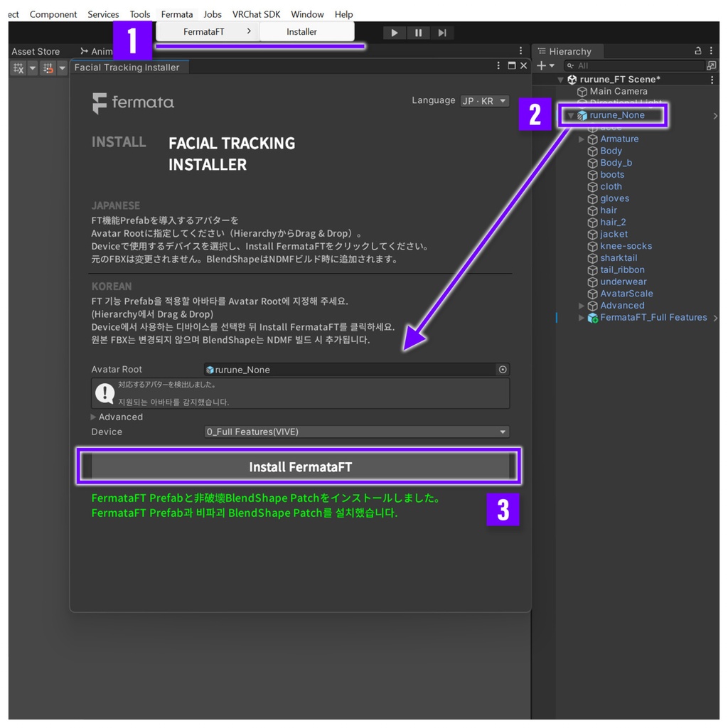Open the Jobs menu
Image resolution: width=728 pixels, height=728 pixels.
point(212,14)
